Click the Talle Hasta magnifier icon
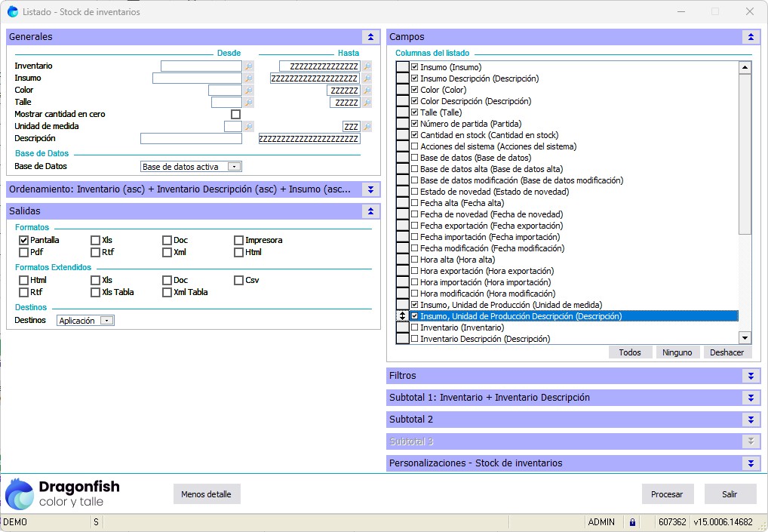 tap(367, 103)
